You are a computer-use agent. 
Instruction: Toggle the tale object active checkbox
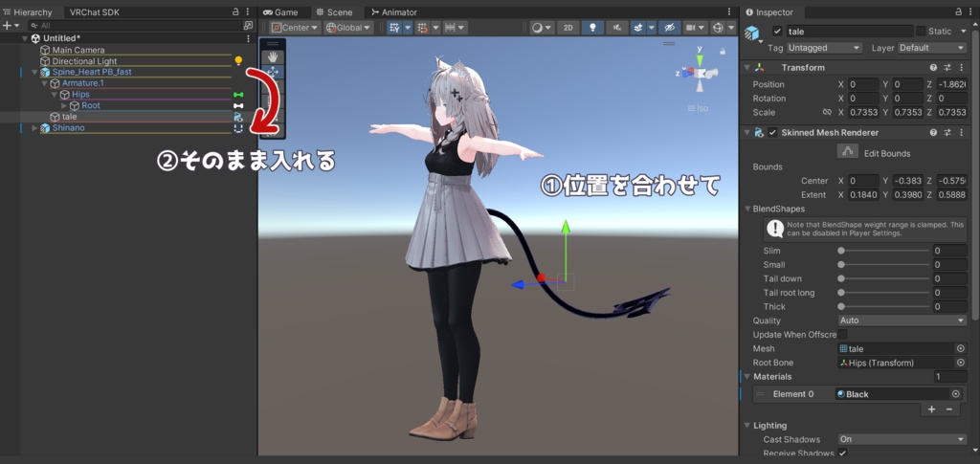[777, 31]
